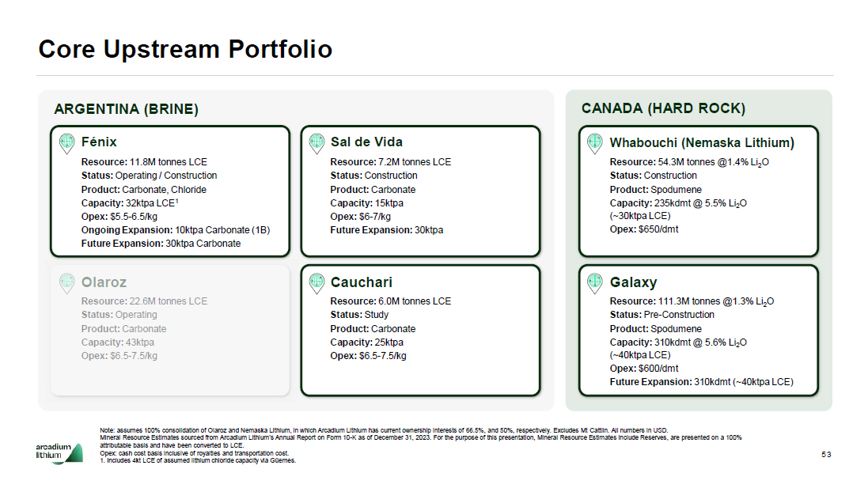Click the Whabouchi (Nemaska Lithium) title

point(702,142)
